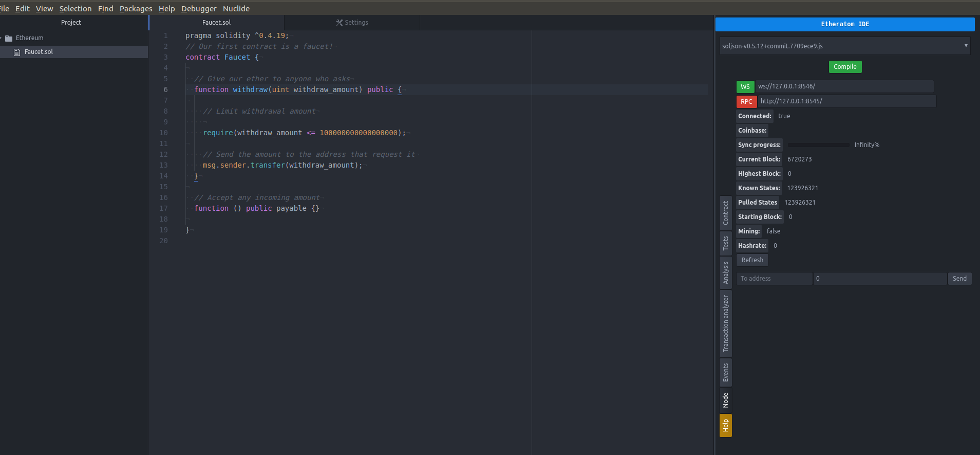Open the Nuclide menu
Image resolution: width=980 pixels, height=455 pixels.
pos(236,8)
